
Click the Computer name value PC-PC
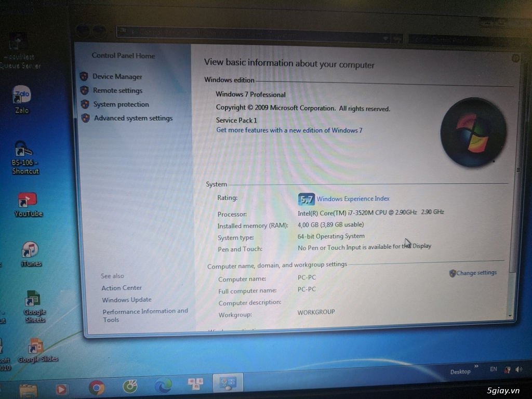coord(307,277)
